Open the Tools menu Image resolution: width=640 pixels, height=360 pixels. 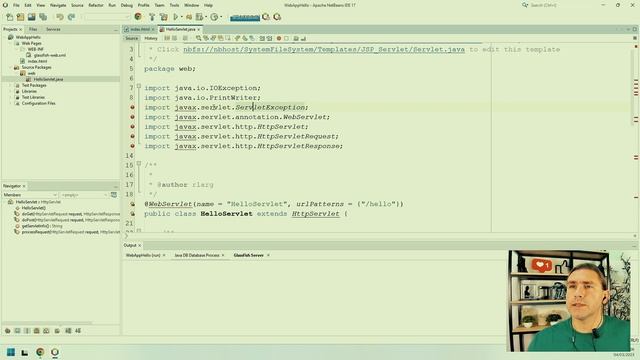tap(174, 5)
